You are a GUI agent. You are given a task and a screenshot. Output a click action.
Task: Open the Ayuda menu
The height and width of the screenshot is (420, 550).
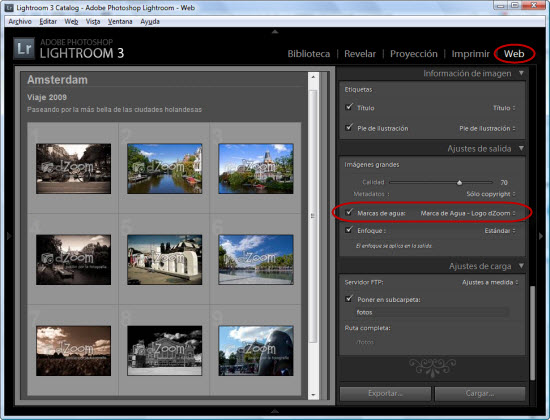click(150, 21)
